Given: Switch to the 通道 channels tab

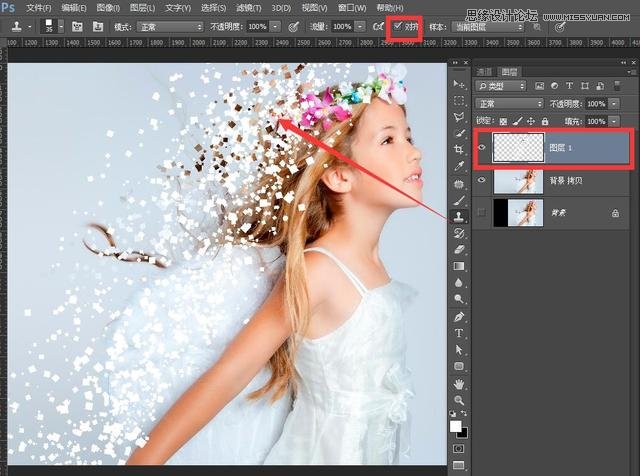Looking at the screenshot, I should 484,72.
